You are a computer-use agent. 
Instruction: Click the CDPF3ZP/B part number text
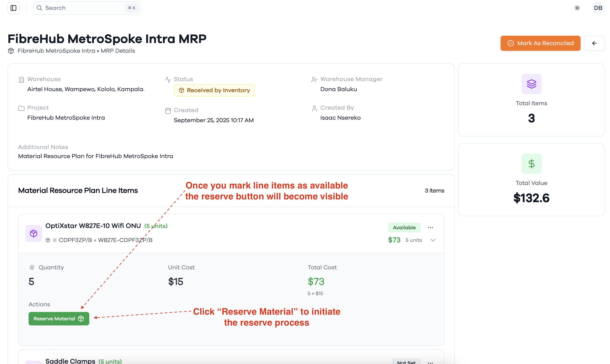coord(75,240)
